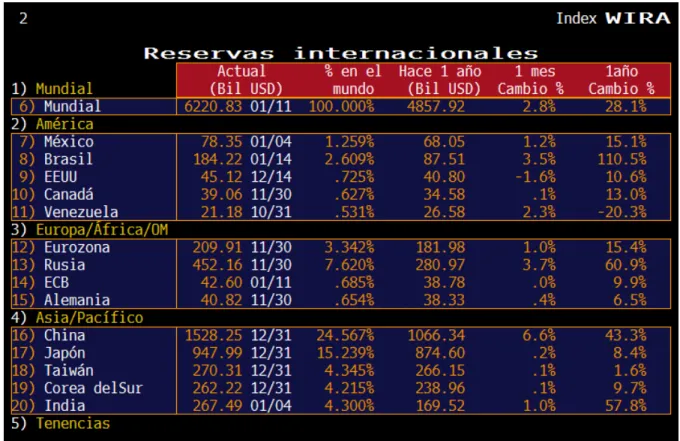This screenshot has width=680, height=441.
Task: Click Eurozona actual value 209.91
Action: point(217,247)
